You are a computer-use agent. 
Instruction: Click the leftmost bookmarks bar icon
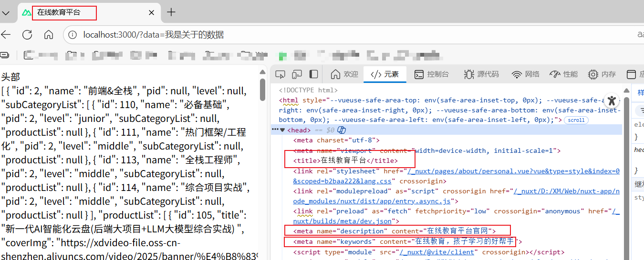coord(4,55)
